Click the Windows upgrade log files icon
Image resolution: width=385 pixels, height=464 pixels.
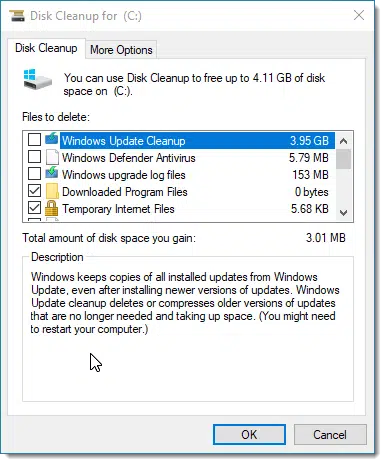click(x=52, y=174)
